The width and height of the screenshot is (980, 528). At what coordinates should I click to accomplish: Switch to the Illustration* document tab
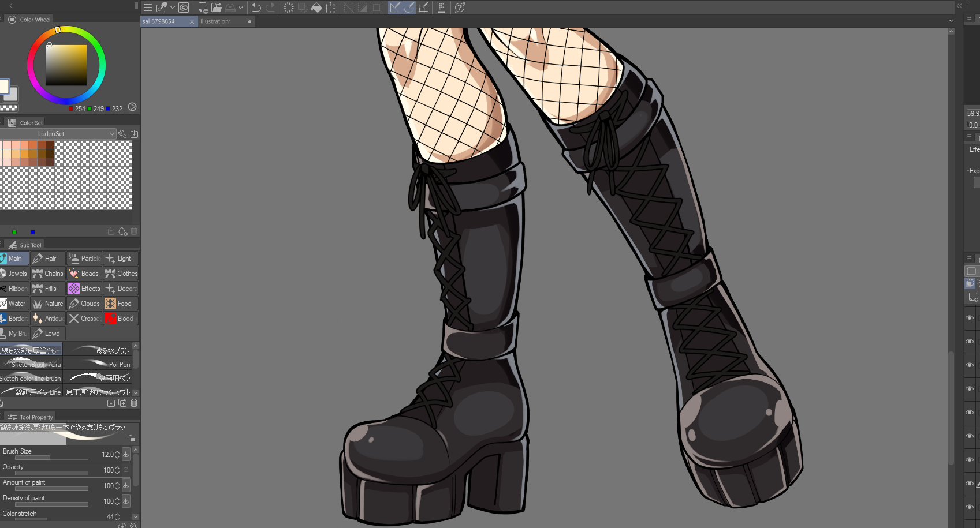pos(216,21)
